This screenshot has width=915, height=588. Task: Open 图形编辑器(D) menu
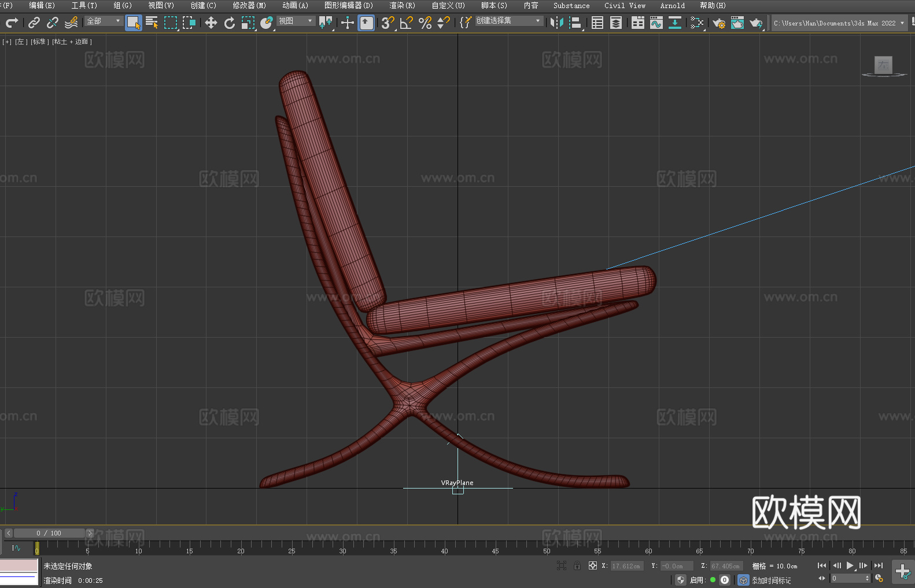point(349,5)
